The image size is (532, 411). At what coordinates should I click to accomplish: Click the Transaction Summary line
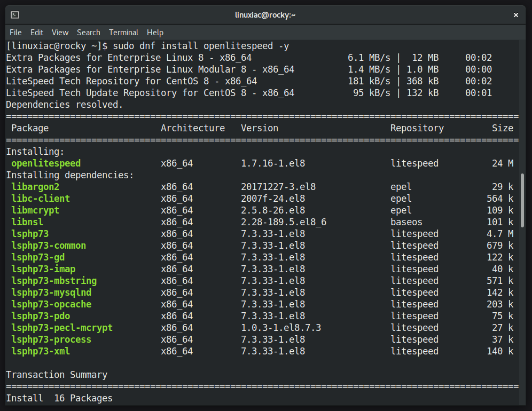(57, 375)
